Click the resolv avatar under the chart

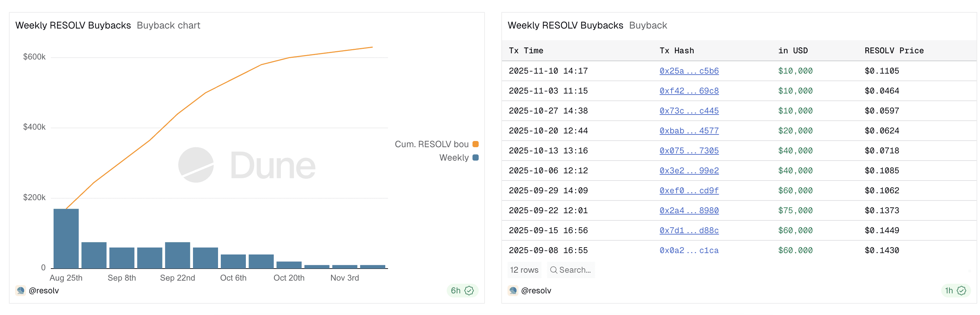[x=21, y=291]
